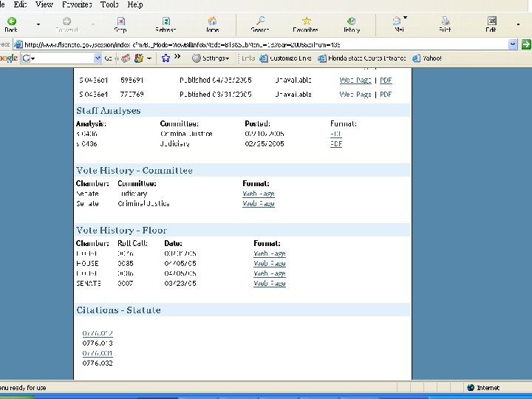532x399 pixels.
Task: Open Web Page for SENATE roll call 0007
Action: pos(269,283)
